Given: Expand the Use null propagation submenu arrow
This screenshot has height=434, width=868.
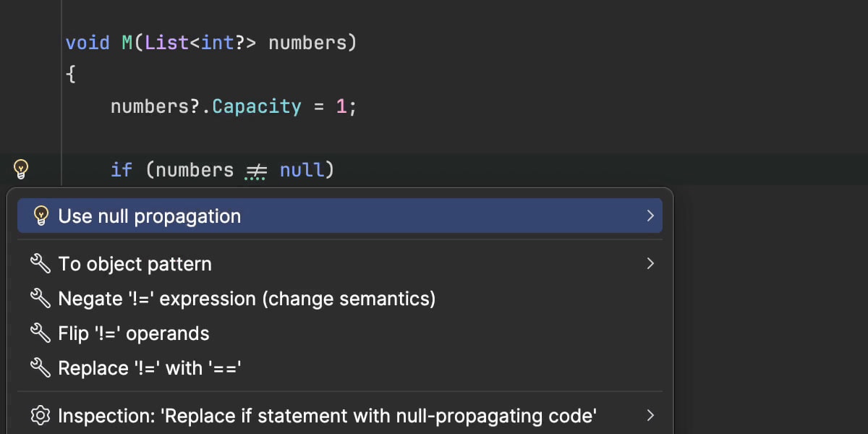Looking at the screenshot, I should [x=650, y=216].
